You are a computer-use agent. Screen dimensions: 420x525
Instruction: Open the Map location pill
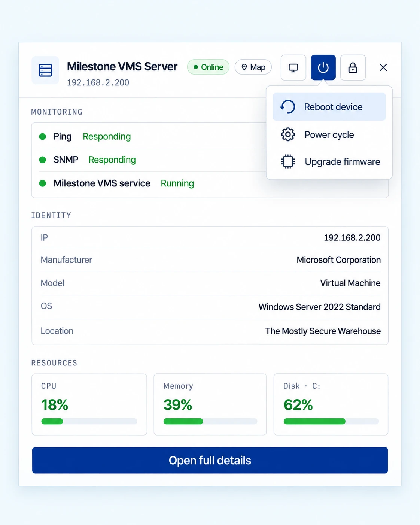click(253, 67)
